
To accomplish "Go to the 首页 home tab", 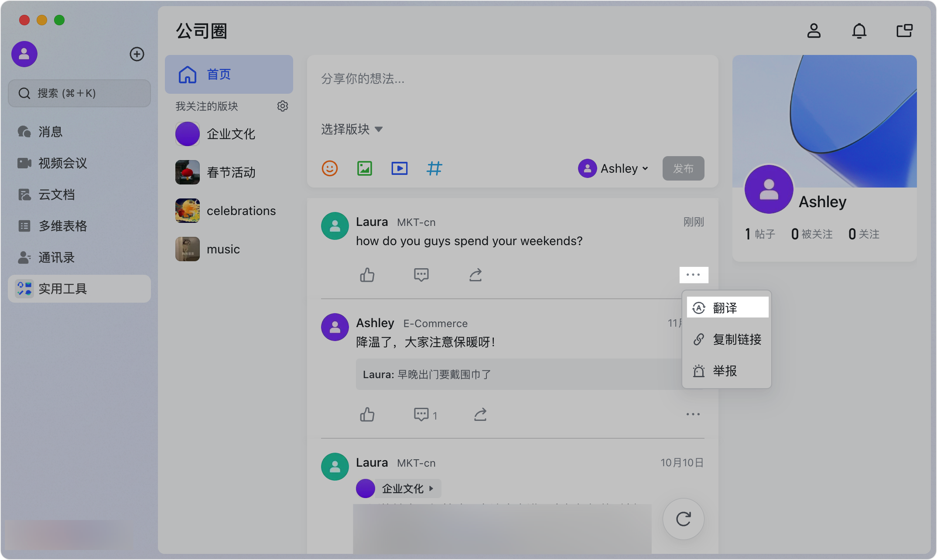I will [x=229, y=74].
